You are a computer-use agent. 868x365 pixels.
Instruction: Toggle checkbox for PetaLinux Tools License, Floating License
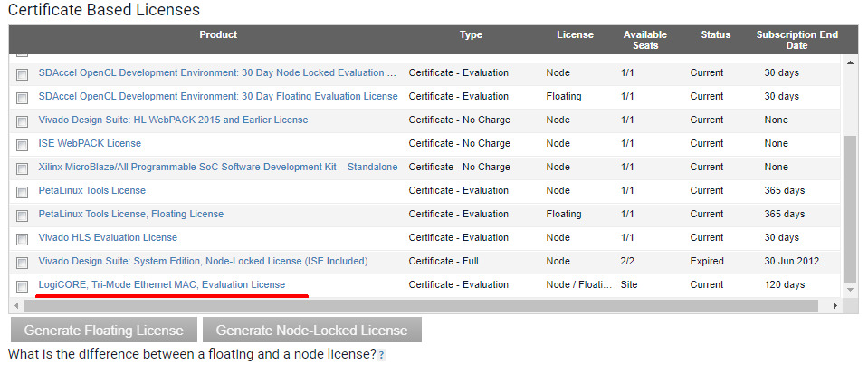click(22, 216)
